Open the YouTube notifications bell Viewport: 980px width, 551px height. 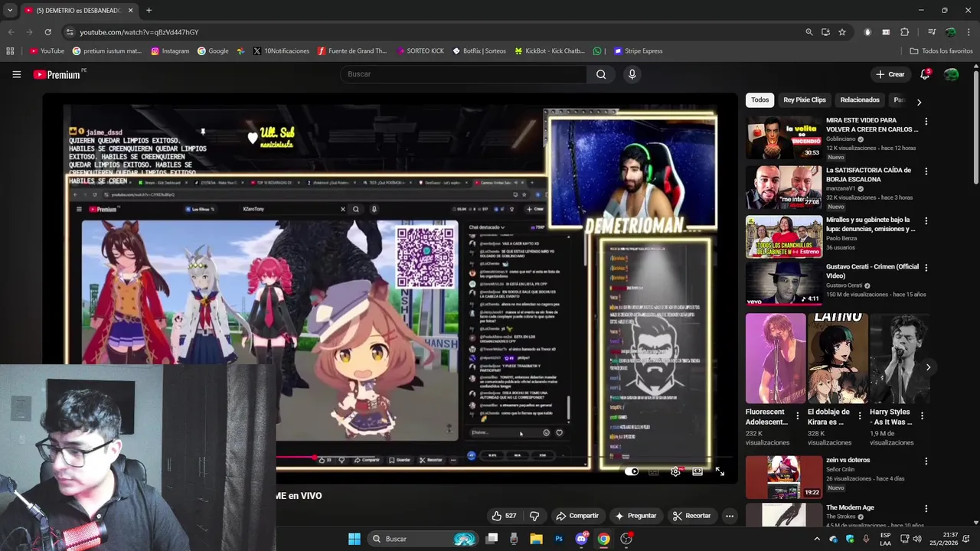pyautogui.click(x=925, y=74)
